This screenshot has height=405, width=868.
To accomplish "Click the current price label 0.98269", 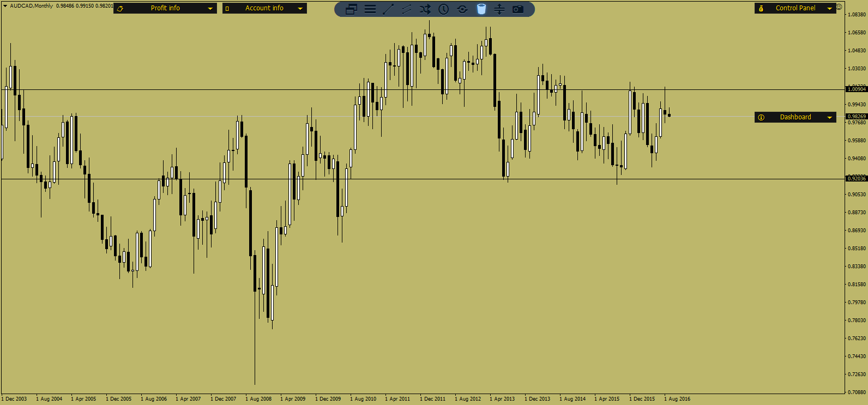I will tap(856, 117).
